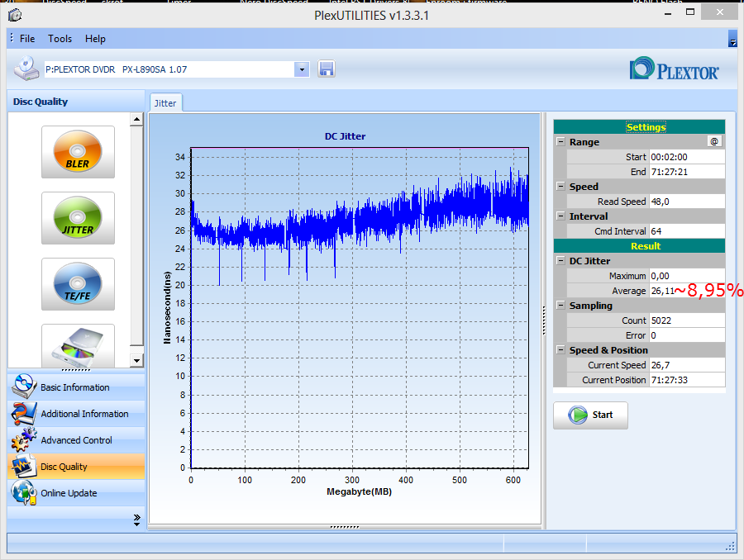Click the Disc Quality icon
744x560 pixels.
24,466
